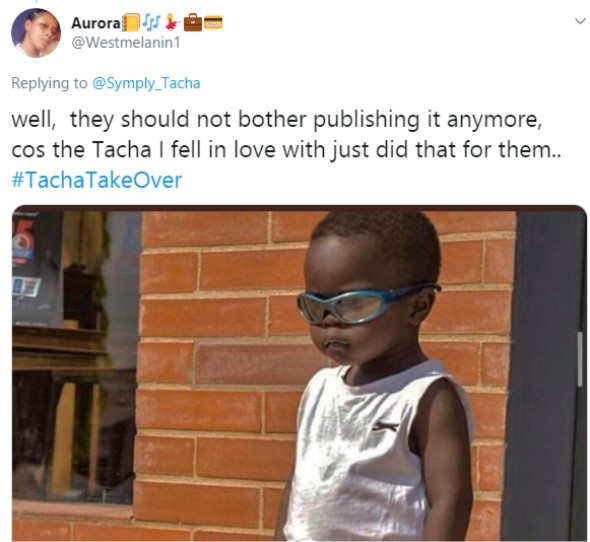The height and width of the screenshot is (542, 590).
Task: Open the attached child photo
Action: click(x=299, y=373)
